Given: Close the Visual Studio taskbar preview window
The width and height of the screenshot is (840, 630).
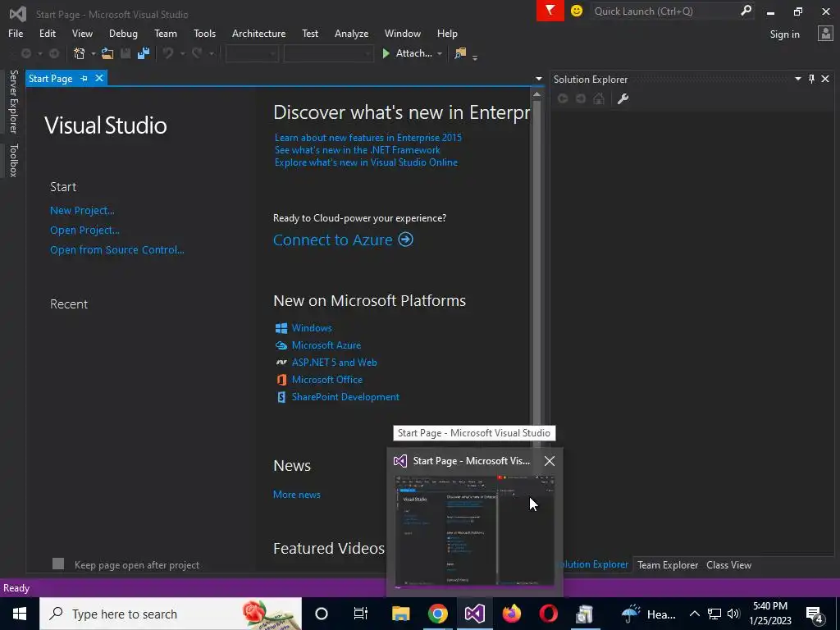Looking at the screenshot, I should [549, 461].
